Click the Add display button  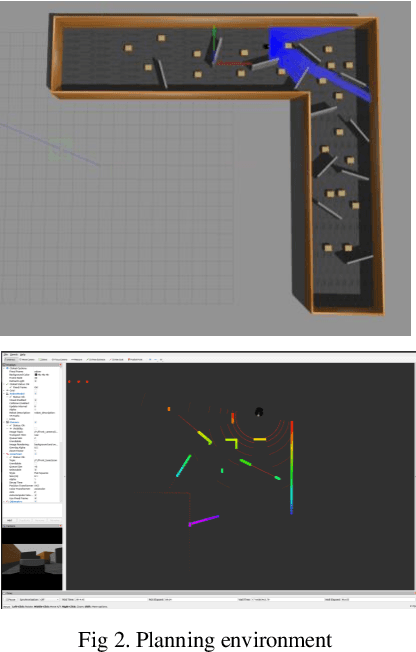(x=10, y=520)
